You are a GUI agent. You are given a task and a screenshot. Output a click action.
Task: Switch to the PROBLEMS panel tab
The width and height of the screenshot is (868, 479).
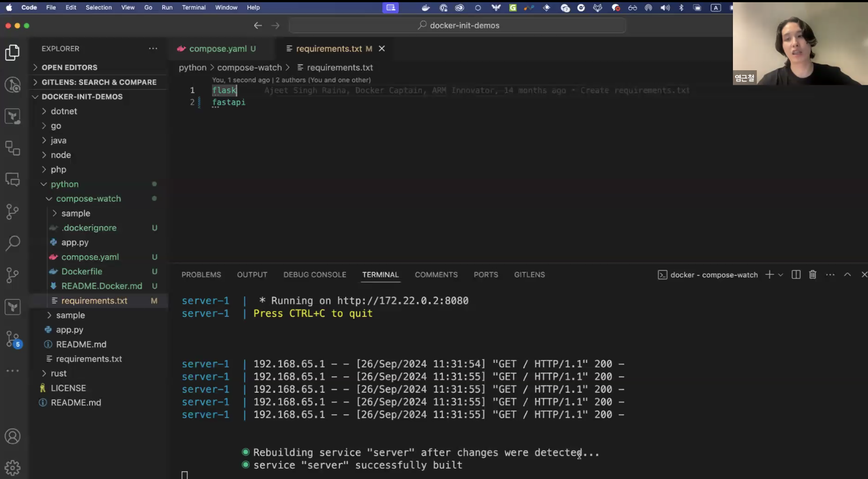pos(201,275)
